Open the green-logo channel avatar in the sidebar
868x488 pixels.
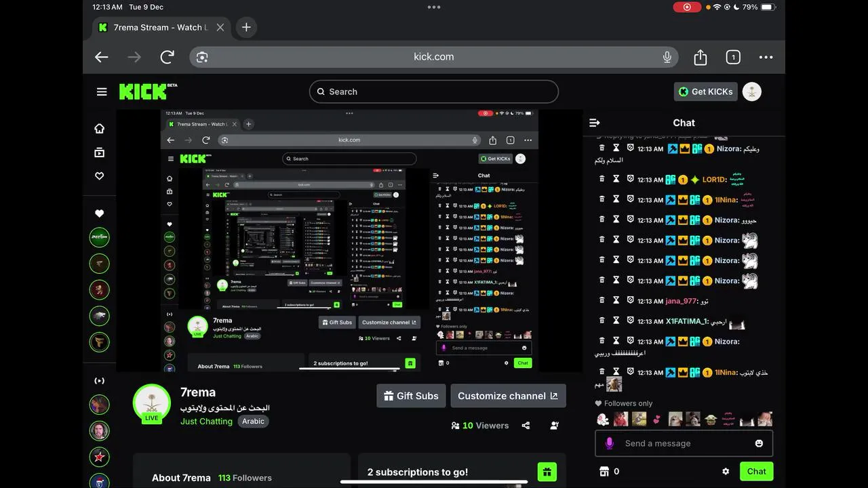(100, 238)
